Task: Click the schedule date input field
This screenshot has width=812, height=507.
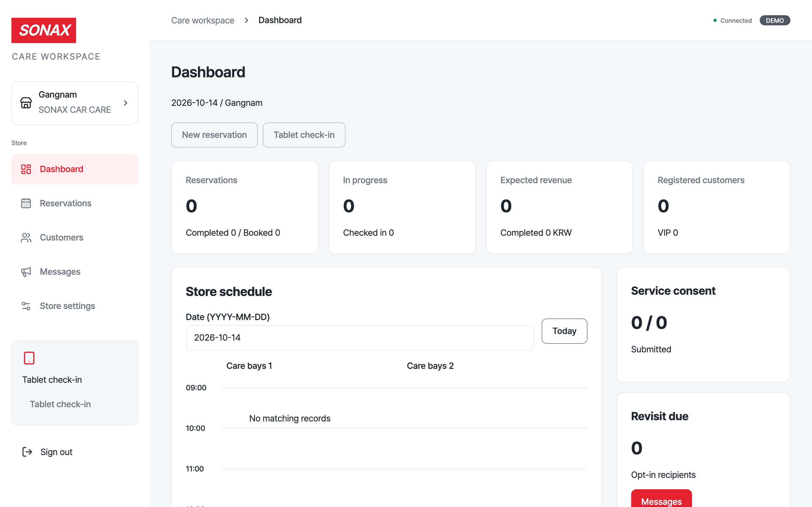Action: (360, 338)
